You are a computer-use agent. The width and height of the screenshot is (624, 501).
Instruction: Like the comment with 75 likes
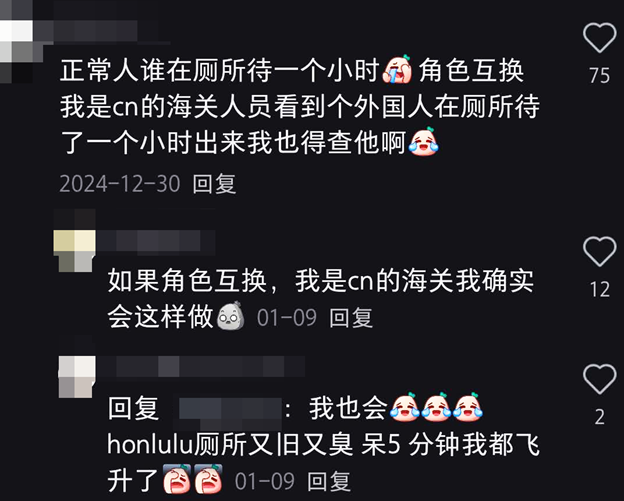(x=599, y=38)
